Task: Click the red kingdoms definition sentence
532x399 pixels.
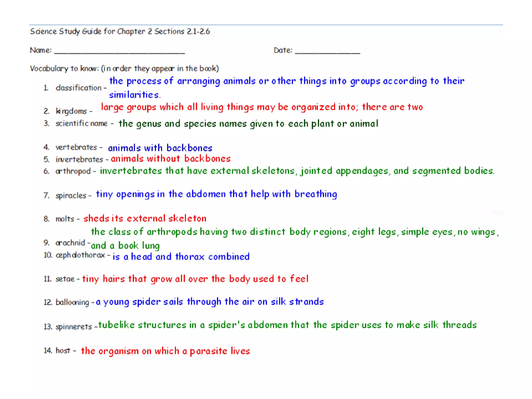Action: (262, 107)
